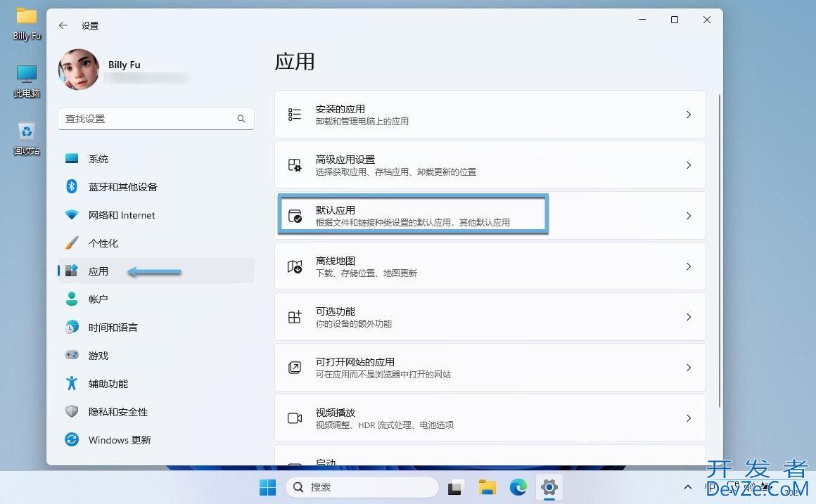816x504 pixels.
Task: Click the grid-plus icon beside 可选功能
Action: click(x=295, y=317)
